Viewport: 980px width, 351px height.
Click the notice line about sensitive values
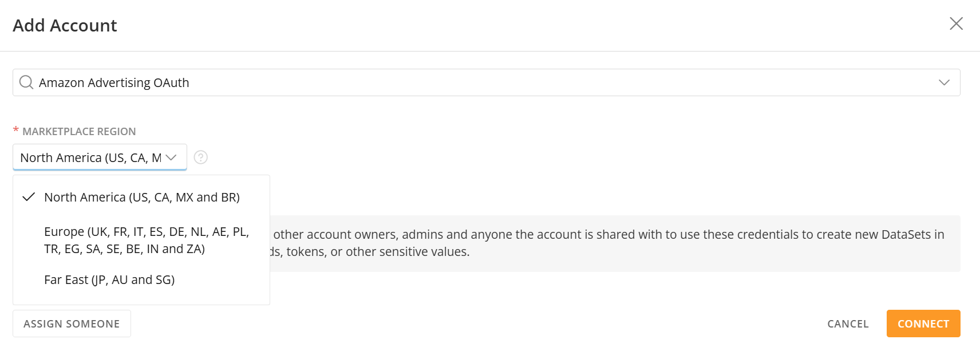click(370, 252)
